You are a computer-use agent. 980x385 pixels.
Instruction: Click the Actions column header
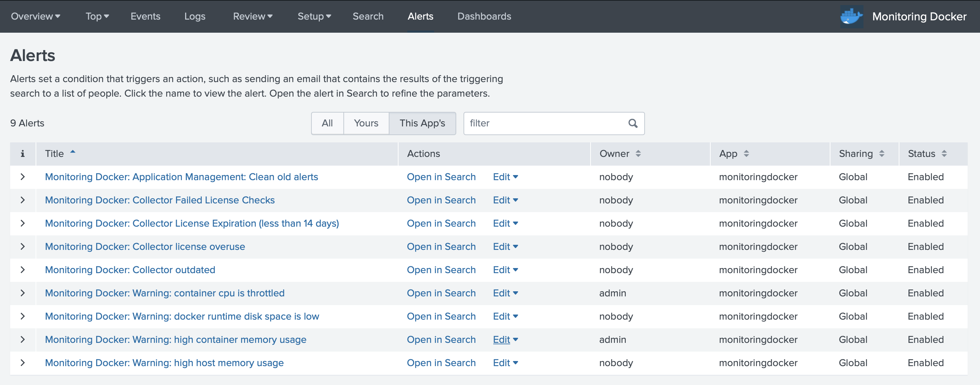pos(424,154)
